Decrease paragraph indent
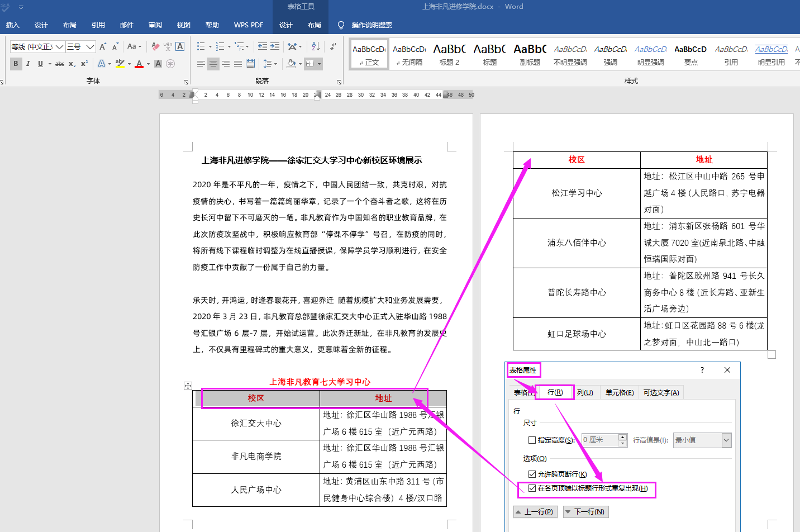The width and height of the screenshot is (800, 532). [263, 46]
